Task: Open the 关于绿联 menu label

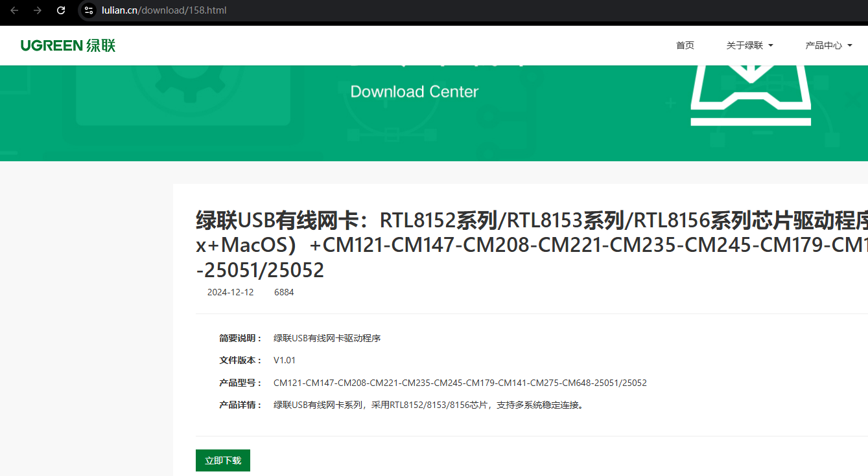Action: click(x=744, y=45)
